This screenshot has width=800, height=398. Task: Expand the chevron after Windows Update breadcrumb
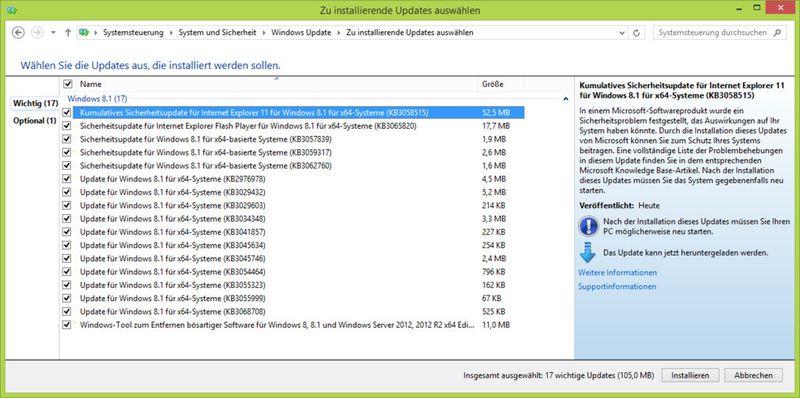pos(339,33)
